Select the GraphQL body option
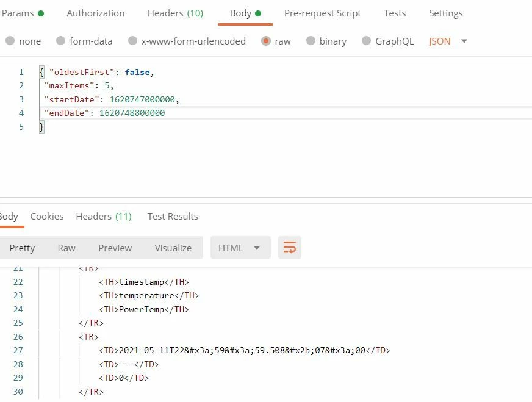The width and height of the screenshot is (532, 402). click(x=366, y=41)
